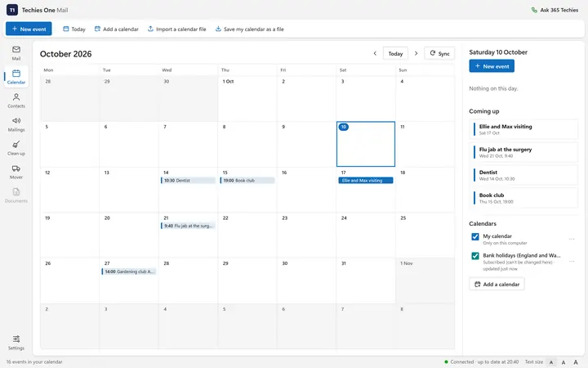
Task: Open the 10:30 Dentist event on the 14th
Action: coord(188,181)
